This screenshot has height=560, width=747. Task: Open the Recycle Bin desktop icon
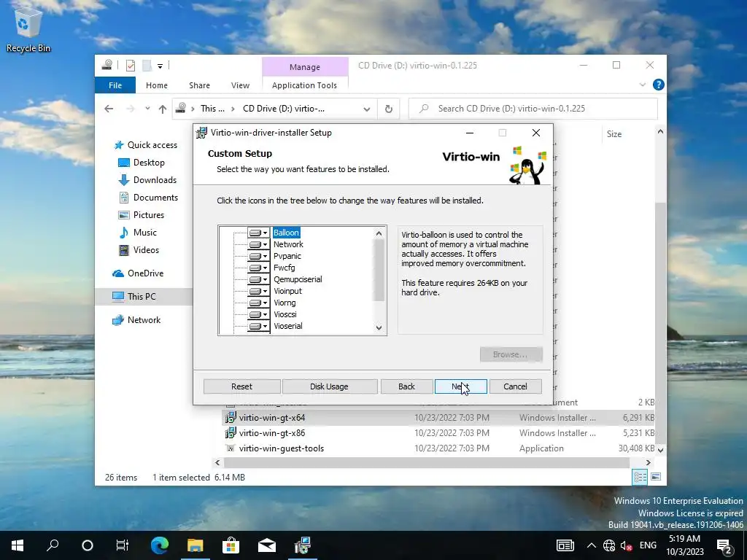pos(28,28)
